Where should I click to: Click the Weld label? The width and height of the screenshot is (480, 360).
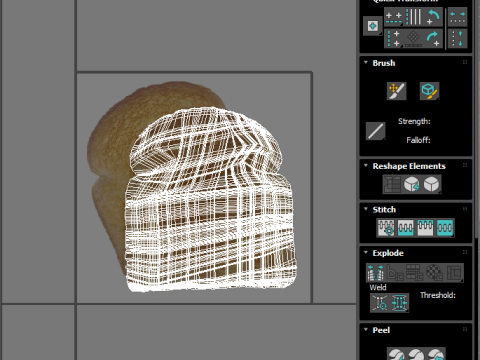(x=378, y=287)
